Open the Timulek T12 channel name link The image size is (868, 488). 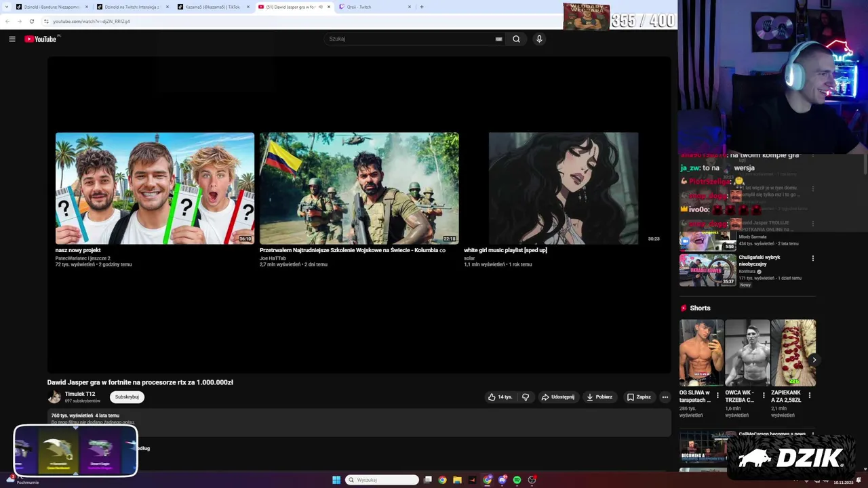(x=80, y=394)
